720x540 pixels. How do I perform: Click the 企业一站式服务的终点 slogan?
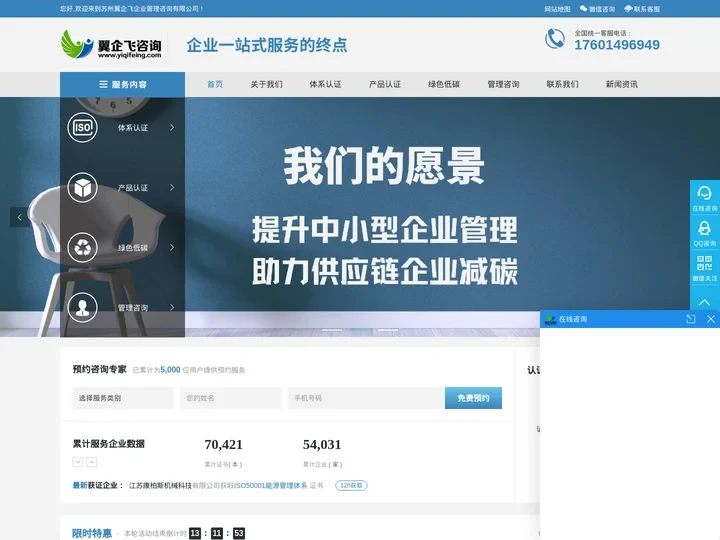tap(267, 45)
